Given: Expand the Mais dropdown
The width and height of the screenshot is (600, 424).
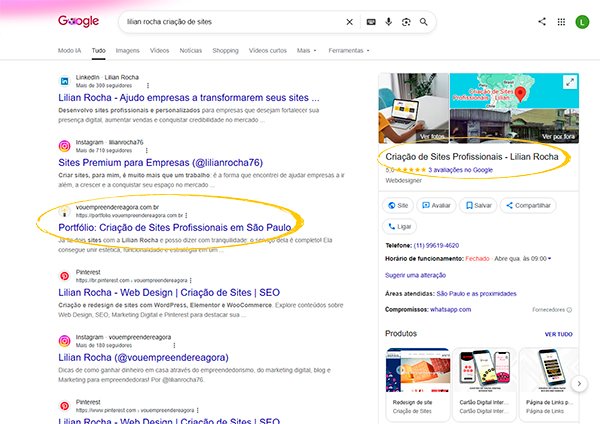Looking at the screenshot, I should (x=307, y=51).
